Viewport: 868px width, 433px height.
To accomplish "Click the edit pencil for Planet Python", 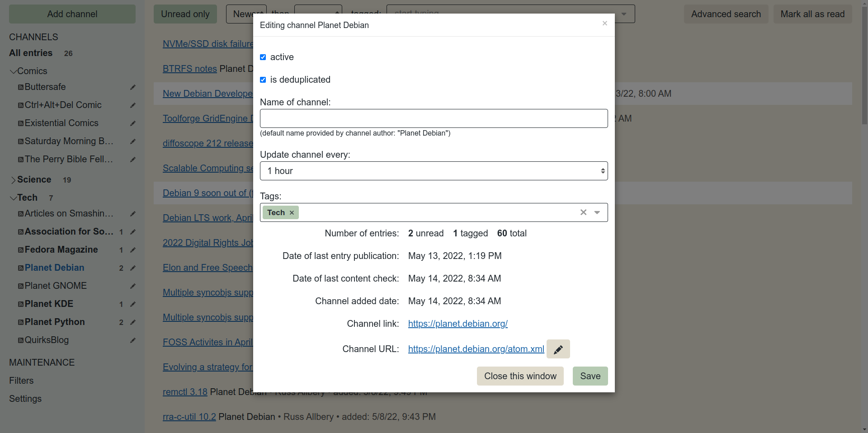I will (132, 322).
